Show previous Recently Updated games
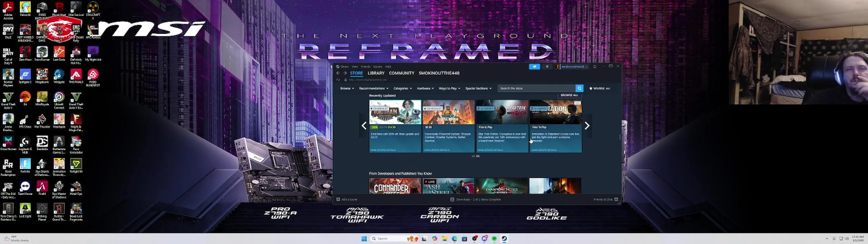This screenshot has height=244, width=868. pos(364,126)
